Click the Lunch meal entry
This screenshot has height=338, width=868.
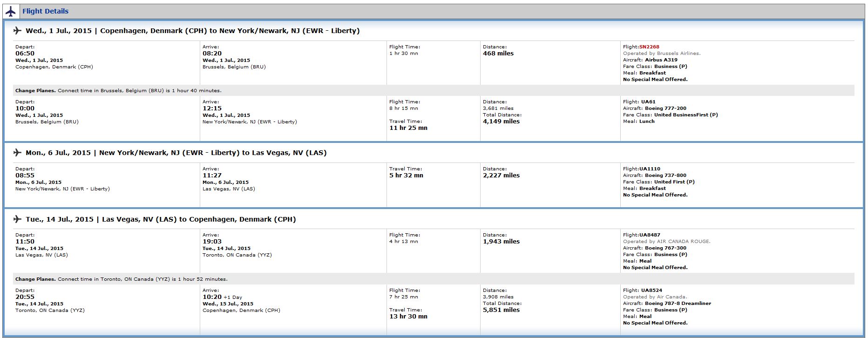tap(647, 122)
